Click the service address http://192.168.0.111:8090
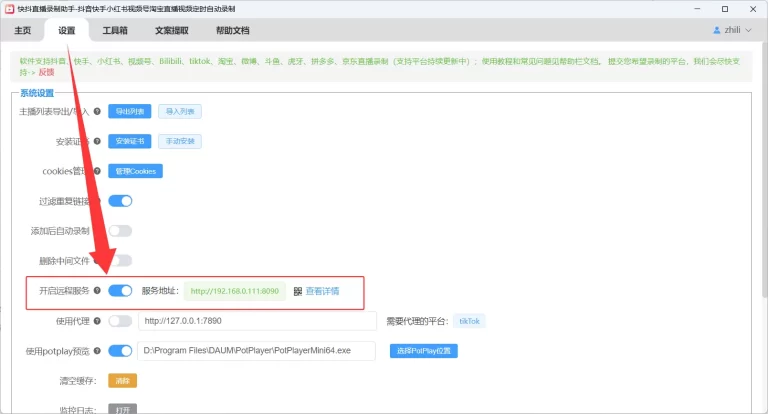This screenshot has width=768, height=414. [235, 291]
